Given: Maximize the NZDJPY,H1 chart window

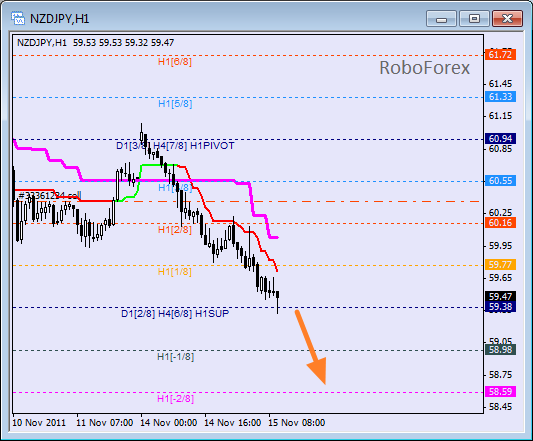Looking at the screenshot, I should [x=474, y=19].
